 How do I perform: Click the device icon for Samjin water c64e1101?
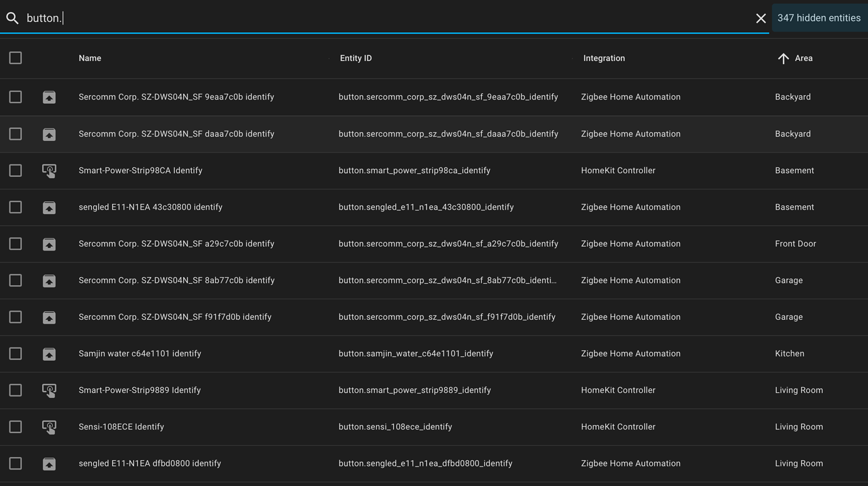tap(49, 354)
